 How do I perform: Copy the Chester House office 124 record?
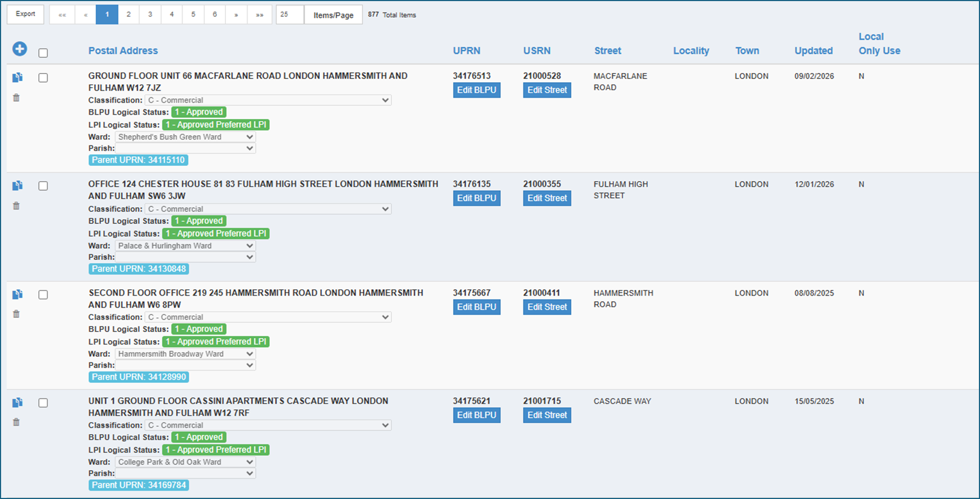coord(17,185)
